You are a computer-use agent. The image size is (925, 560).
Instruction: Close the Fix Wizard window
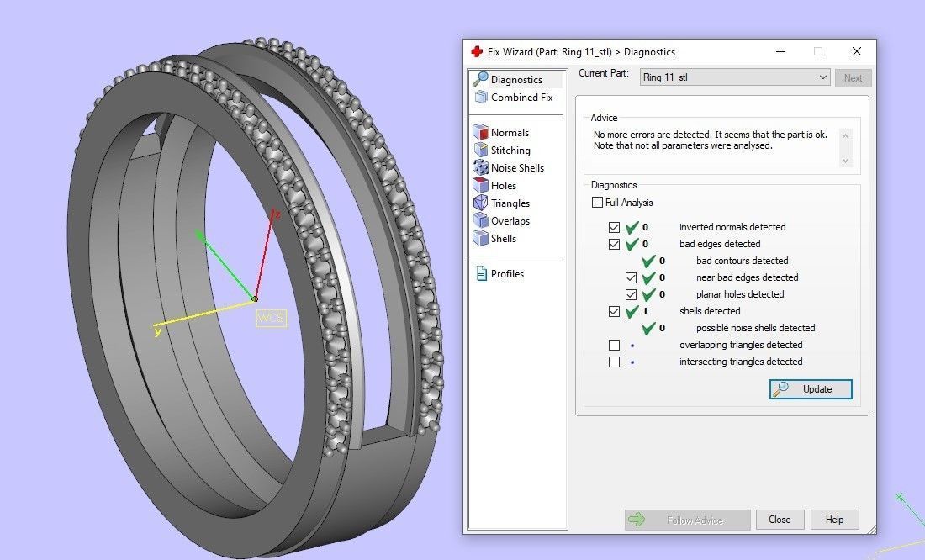click(857, 52)
